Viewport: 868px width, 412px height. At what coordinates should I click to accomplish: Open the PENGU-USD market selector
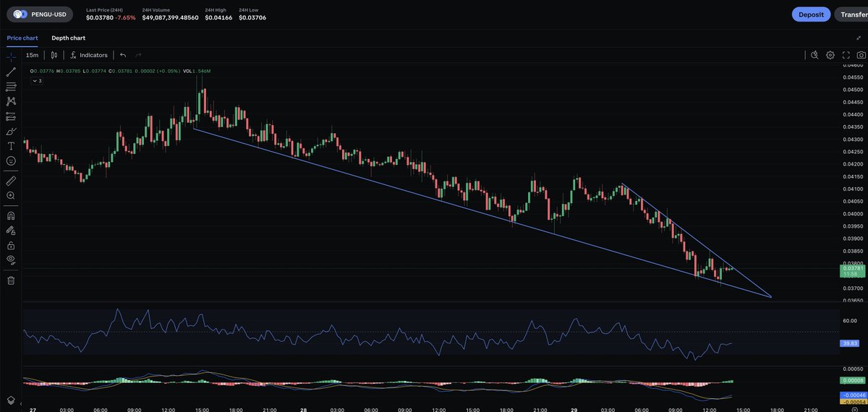pyautogui.click(x=41, y=14)
